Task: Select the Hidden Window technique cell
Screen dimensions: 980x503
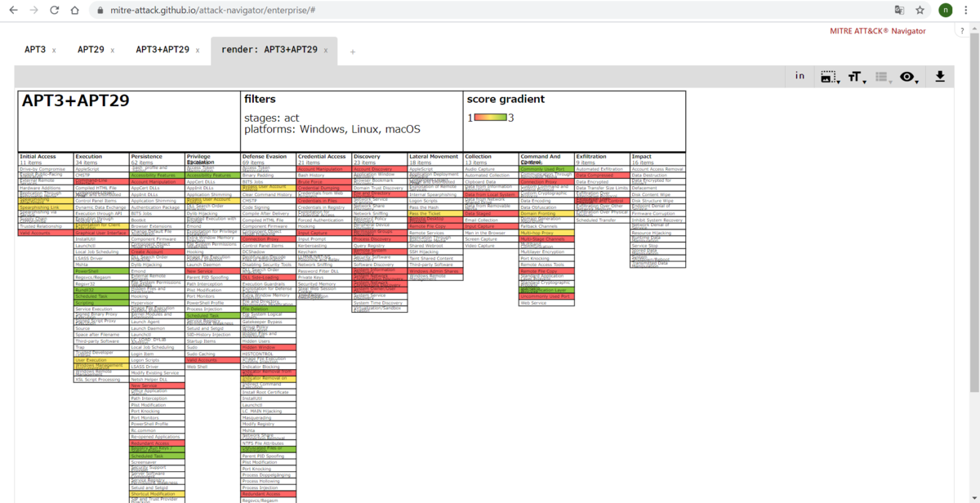Action: coord(269,347)
